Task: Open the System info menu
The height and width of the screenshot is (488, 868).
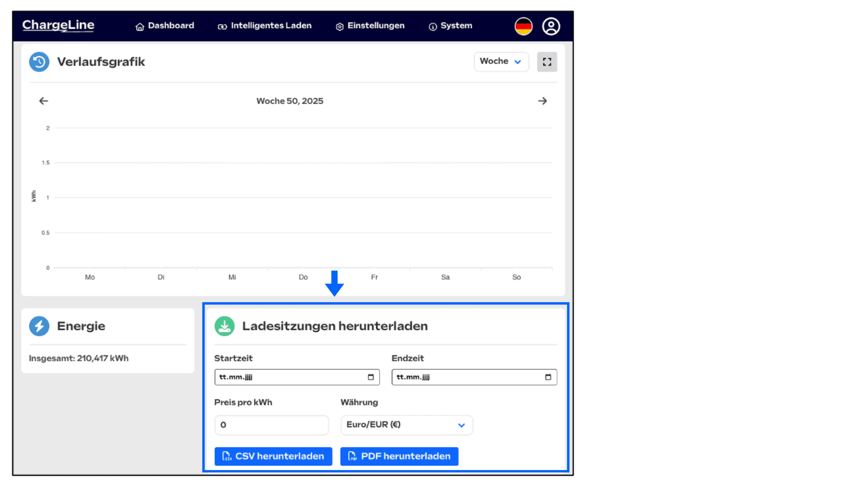Action: (450, 26)
